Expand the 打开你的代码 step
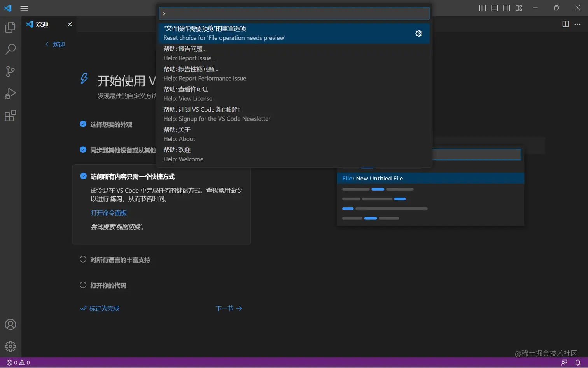 pyautogui.click(x=108, y=286)
